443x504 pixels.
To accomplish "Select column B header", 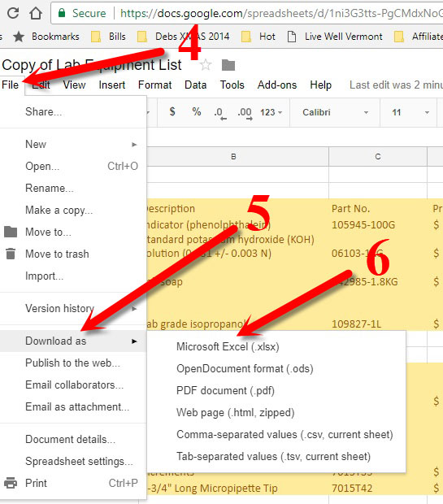I will (x=234, y=157).
